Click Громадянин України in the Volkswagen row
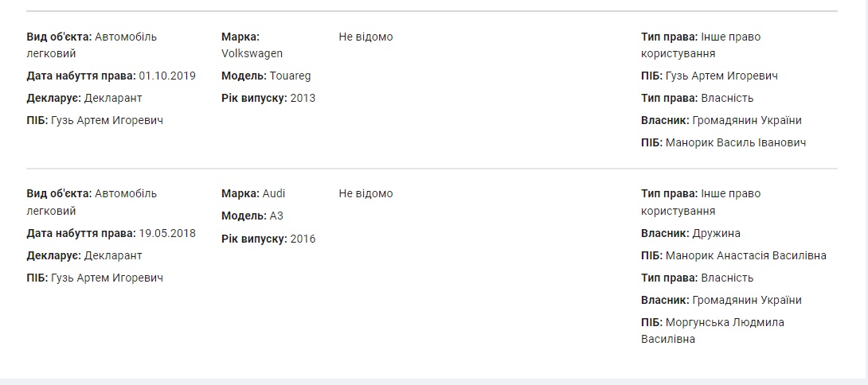Viewport: 868px width, 385px height. point(747,120)
